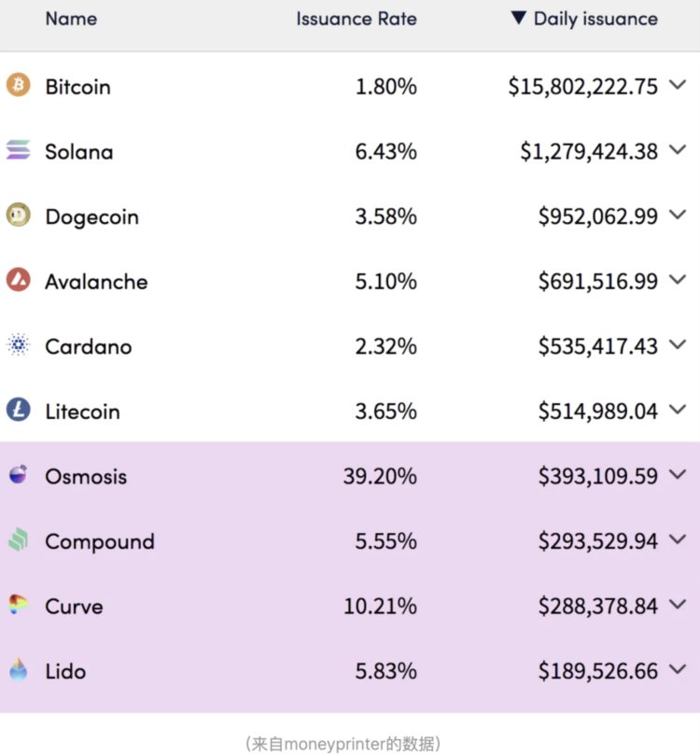This screenshot has width=700, height=755.
Task: Sort by the Name column header
Action: pos(71,19)
